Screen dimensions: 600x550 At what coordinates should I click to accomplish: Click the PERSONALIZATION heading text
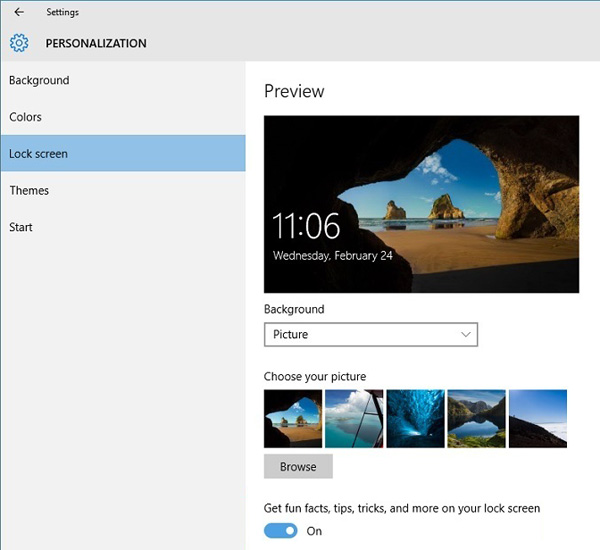96,43
